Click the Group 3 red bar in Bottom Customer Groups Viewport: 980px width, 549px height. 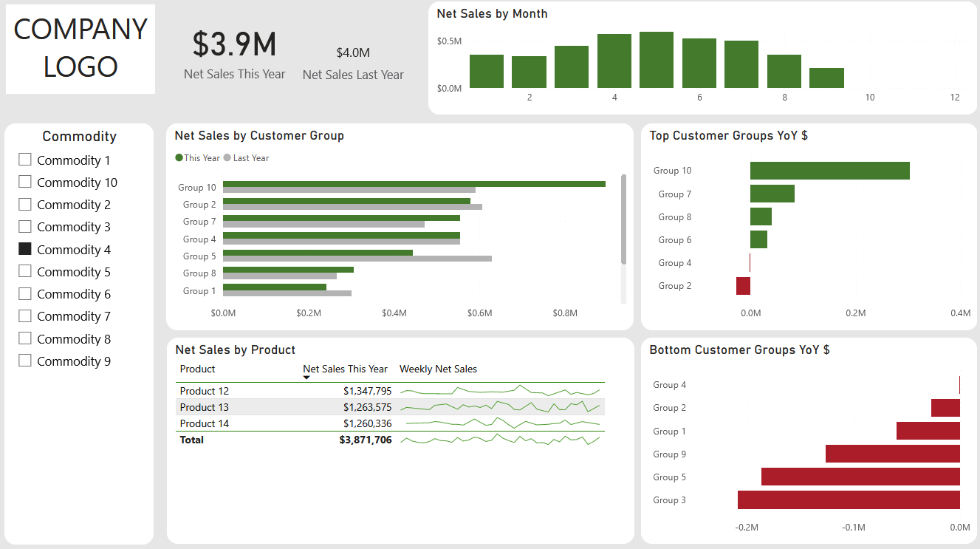click(849, 500)
